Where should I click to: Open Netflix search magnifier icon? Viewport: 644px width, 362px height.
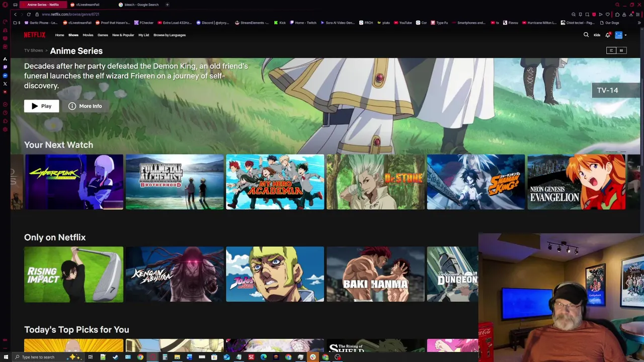pos(586,35)
